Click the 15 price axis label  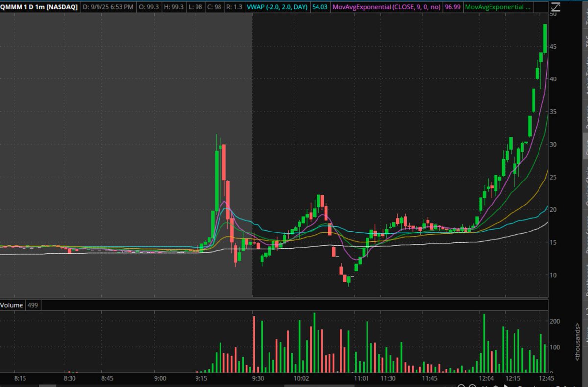[x=552, y=242]
